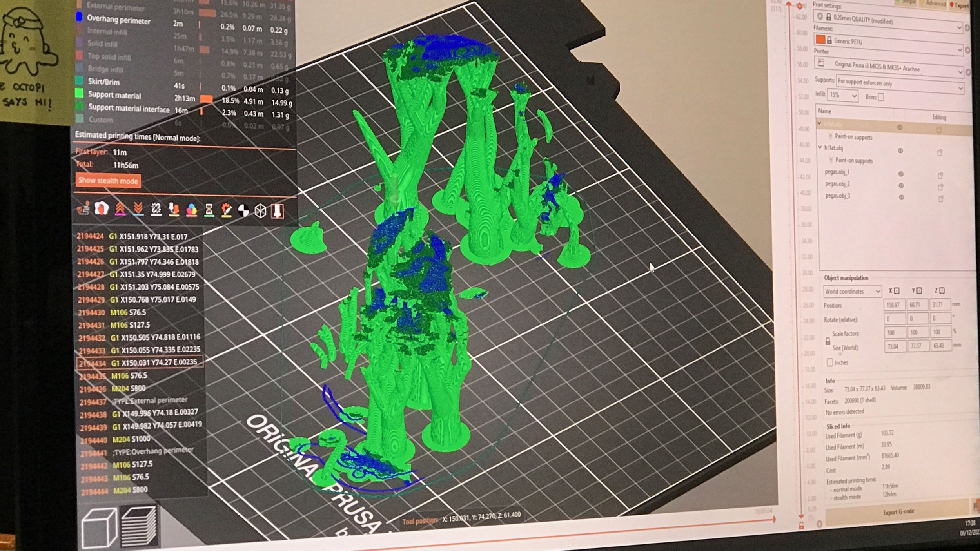Open Printer settings gear beside printer dropdown

tap(968, 72)
